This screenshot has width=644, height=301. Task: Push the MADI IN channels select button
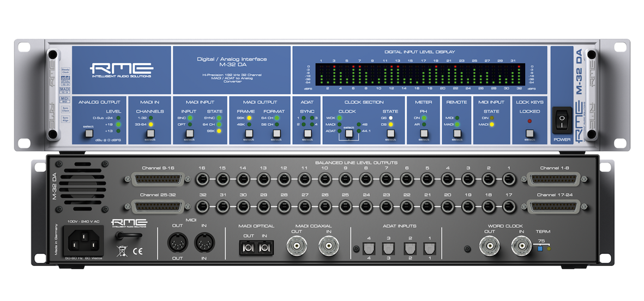151,134
